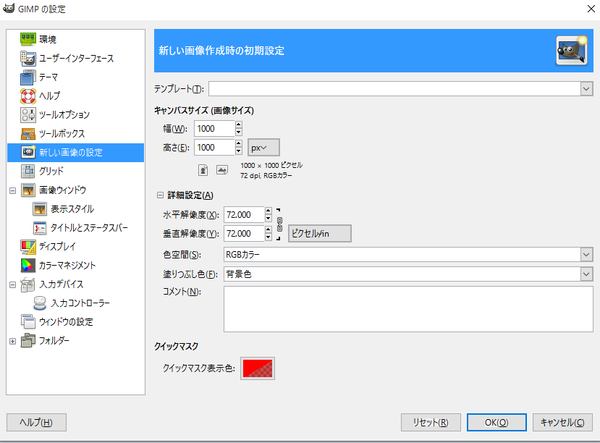Click the ヘルプ lifebuoy icon in sidebar

(x=28, y=96)
